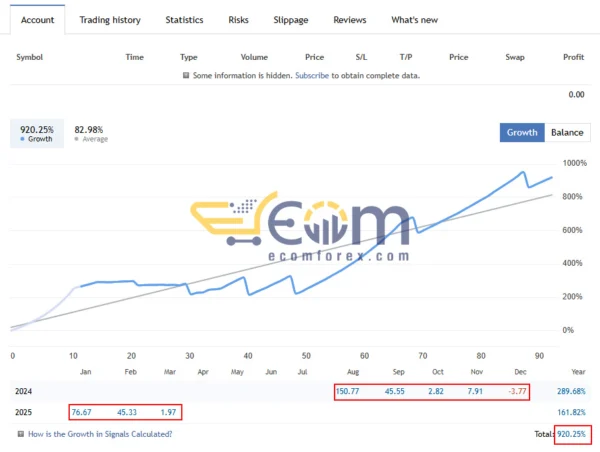Open the Reviews tab
Image resolution: width=600 pixels, height=452 pixels.
click(x=349, y=20)
